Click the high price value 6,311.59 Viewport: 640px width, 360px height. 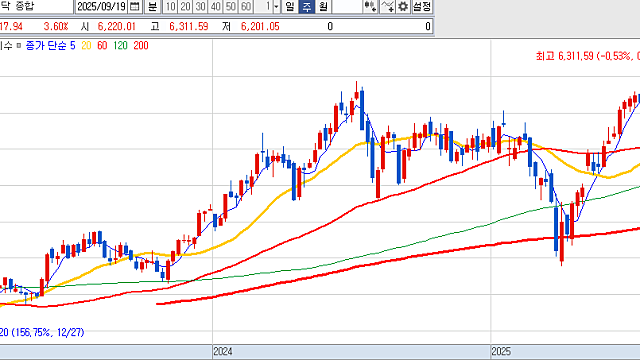click(x=189, y=27)
